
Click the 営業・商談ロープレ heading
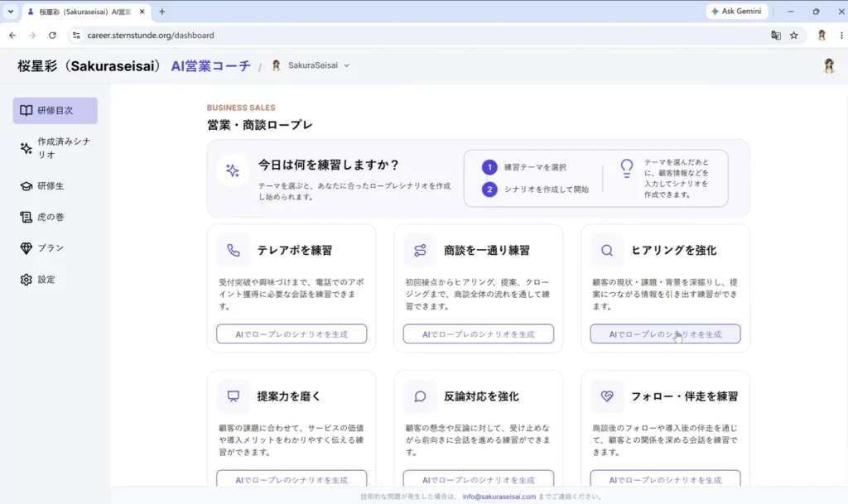click(259, 125)
